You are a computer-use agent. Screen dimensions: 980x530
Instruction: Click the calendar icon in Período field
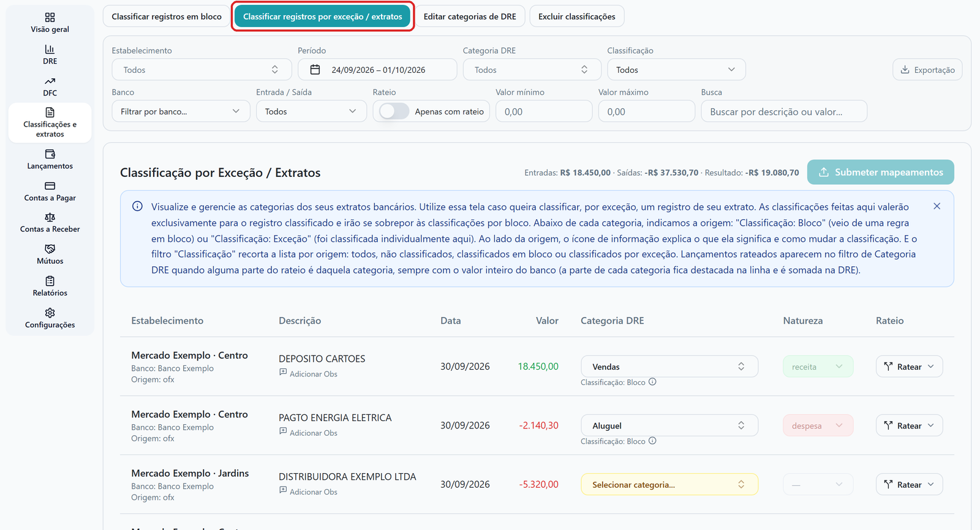pos(315,70)
